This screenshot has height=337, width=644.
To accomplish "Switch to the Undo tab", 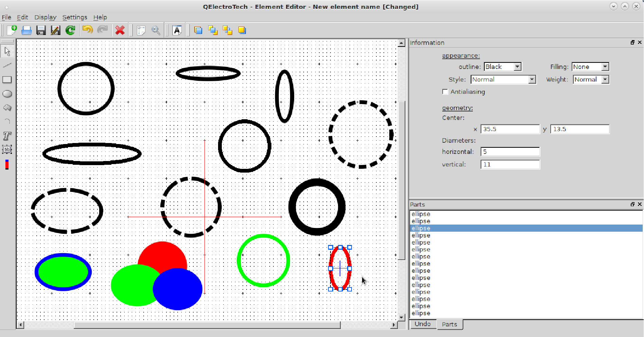I will click(423, 324).
